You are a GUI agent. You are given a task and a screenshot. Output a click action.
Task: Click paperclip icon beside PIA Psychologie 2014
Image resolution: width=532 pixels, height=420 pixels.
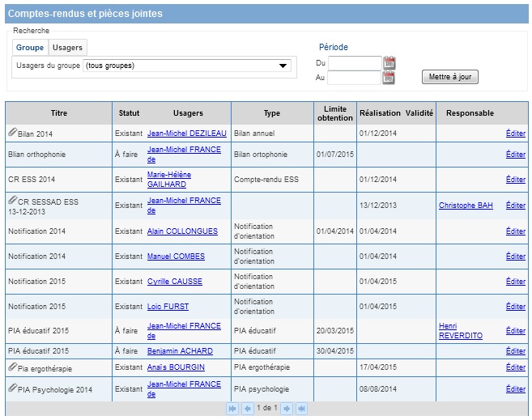[x=12, y=388]
